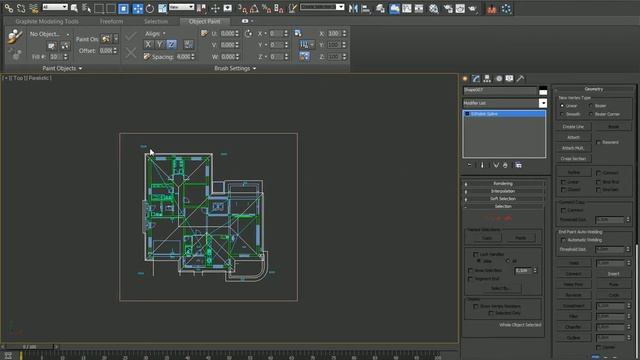This screenshot has height=360, width=640.
Task: Click the Pin Stack icon below modifier stack
Action: pyautogui.click(x=469, y=165)
